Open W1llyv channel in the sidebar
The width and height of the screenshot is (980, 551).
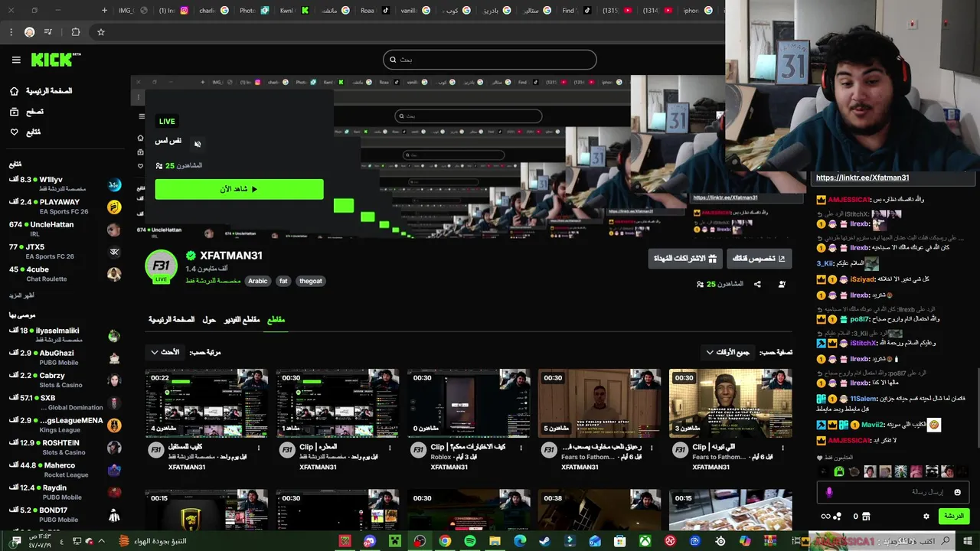(65, 184)
